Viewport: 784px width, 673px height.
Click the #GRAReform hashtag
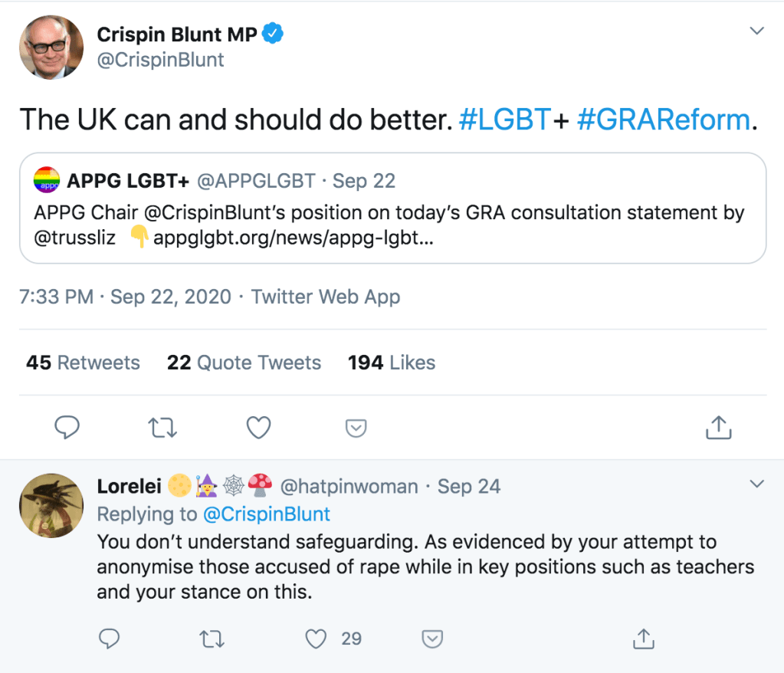663,120
